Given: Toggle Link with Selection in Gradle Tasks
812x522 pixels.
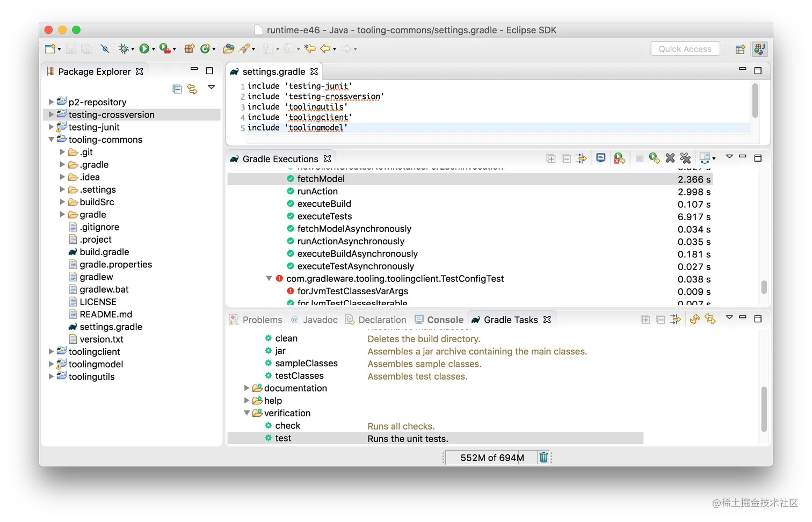Looking at the screenshot, I should (710, 319).
